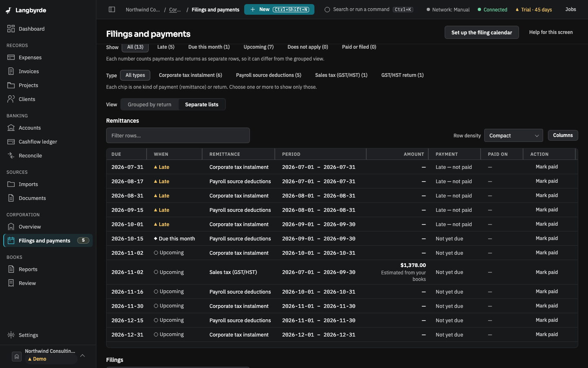The height and width of the screenshot is (368, 588).
Task: Click the green Connected status dot
Action: point(479,9)
